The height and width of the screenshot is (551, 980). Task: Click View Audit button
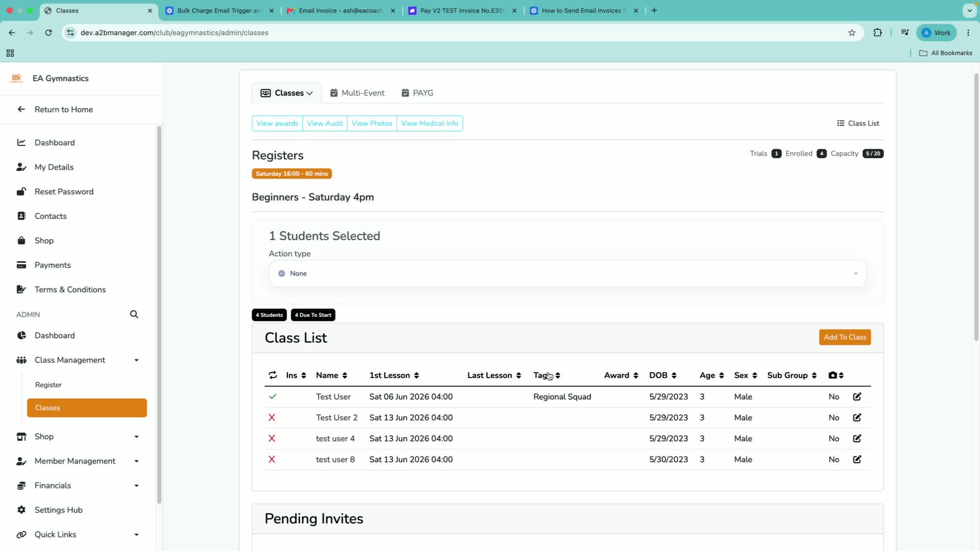(325, 123)
